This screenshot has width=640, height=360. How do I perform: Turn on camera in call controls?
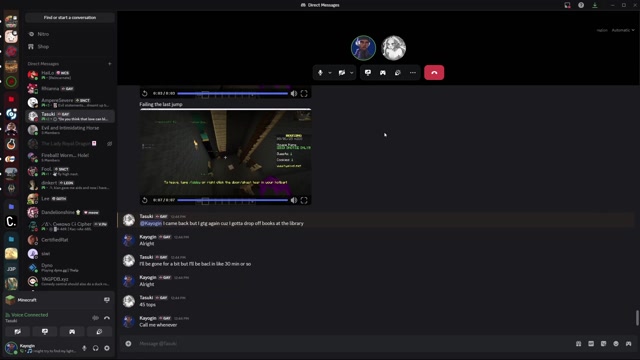click(x=342, y=73)
